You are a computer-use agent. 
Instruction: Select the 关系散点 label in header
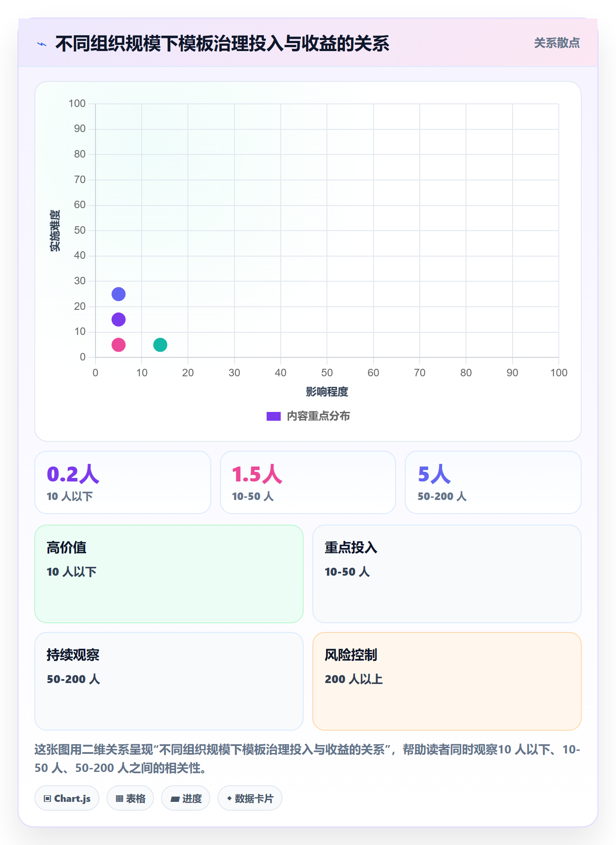click(557, 43)
